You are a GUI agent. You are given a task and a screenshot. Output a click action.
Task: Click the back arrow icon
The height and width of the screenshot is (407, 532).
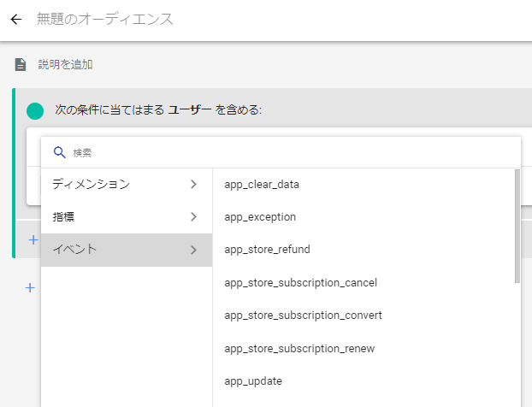[x=16, y=20]
